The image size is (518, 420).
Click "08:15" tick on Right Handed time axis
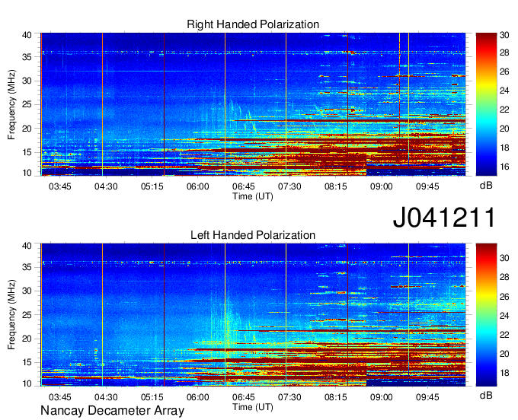(x=335, y=186)
